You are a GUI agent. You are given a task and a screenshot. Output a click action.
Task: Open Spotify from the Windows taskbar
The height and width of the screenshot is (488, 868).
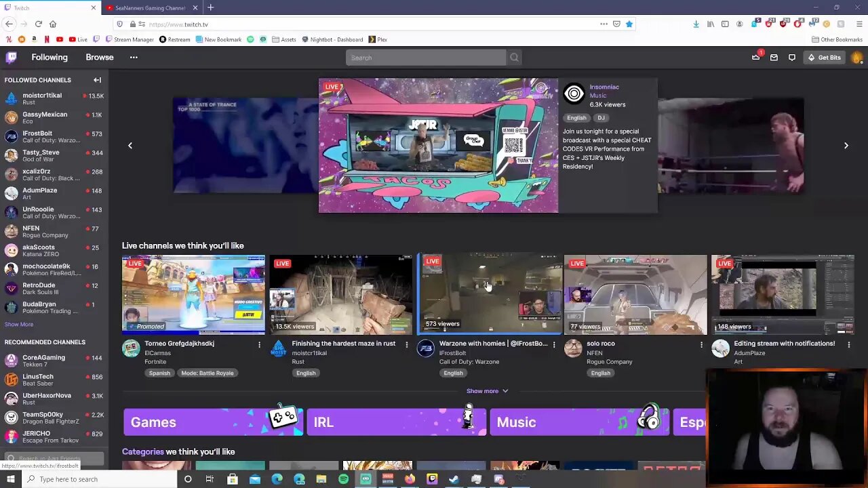click(343, 479)
